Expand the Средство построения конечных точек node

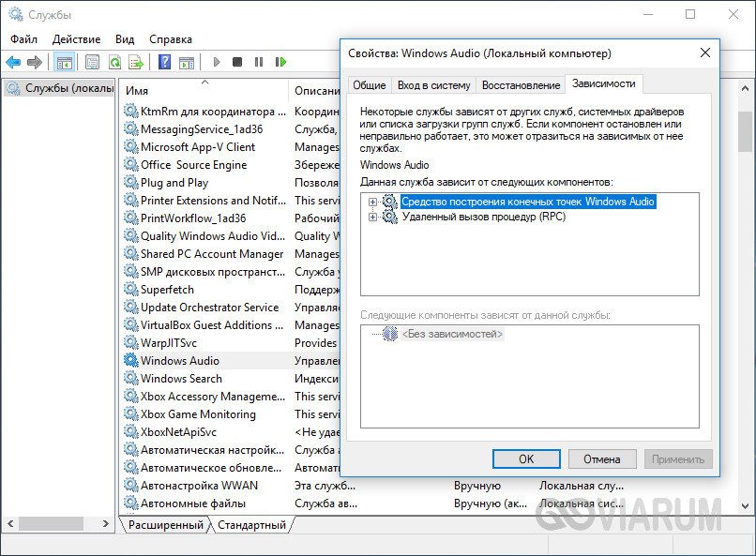372,202
